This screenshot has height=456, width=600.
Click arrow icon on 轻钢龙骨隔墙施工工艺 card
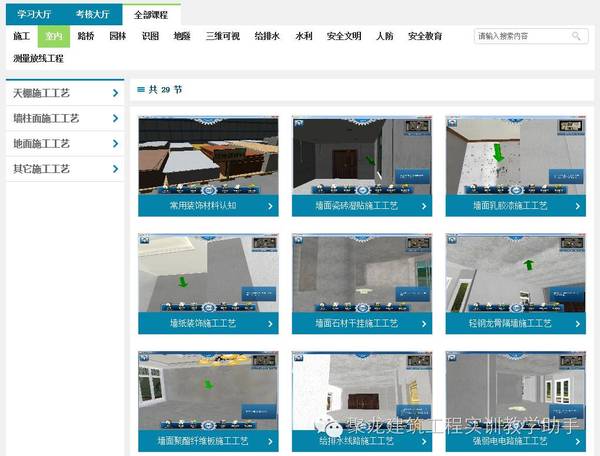click(577, 324)
